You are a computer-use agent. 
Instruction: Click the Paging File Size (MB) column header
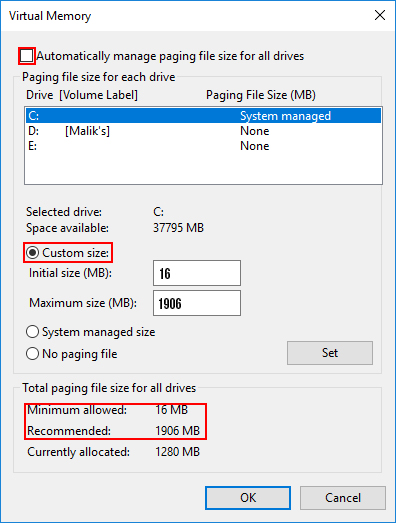[x=261, y=95]
